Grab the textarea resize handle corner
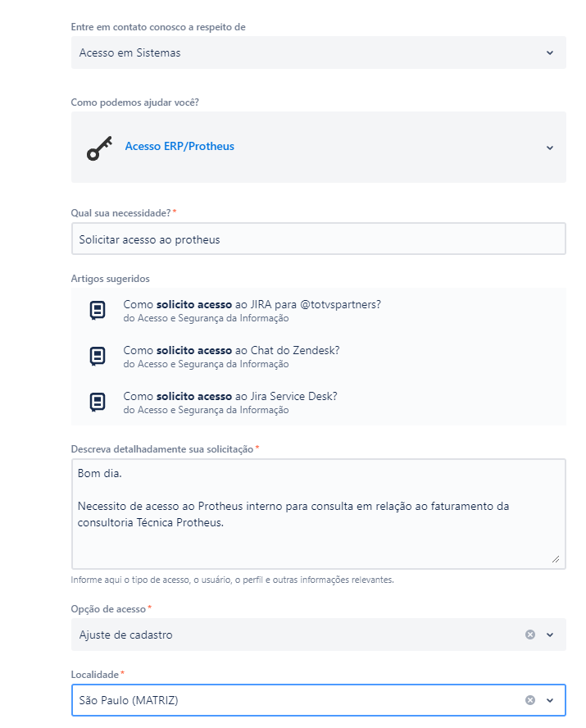Image resolution: width=586 pixels, height=728 pixels. coord(556,559)
